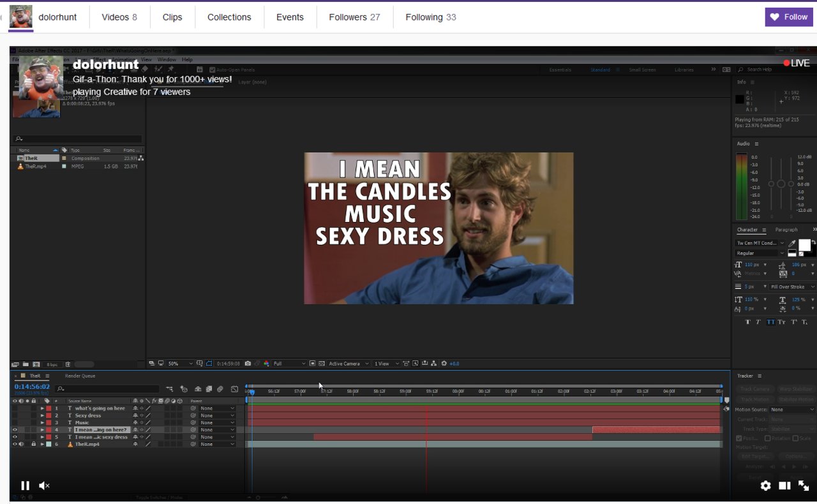Toggle Superscript text style
817x504 pixels.
point(794,322)
